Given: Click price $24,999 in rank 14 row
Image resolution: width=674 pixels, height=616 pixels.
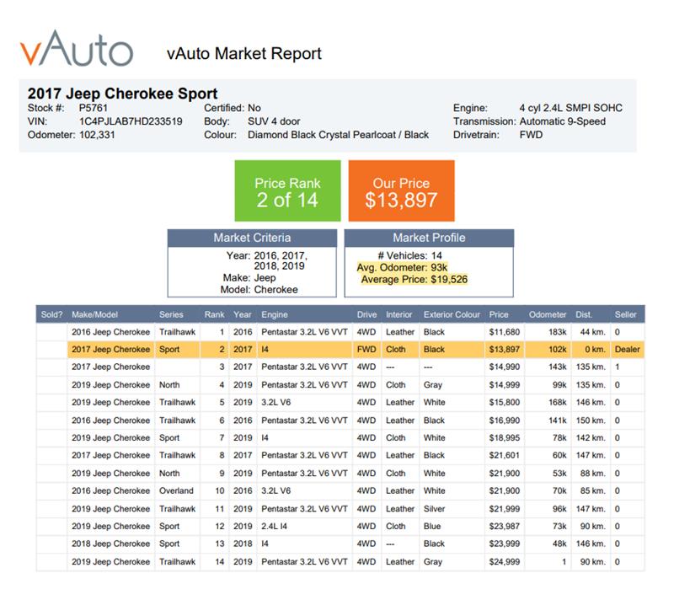Looking at the screenshot, I should point(504,561).
